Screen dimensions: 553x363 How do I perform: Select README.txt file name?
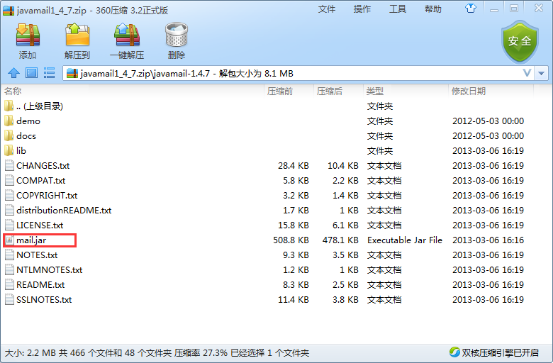41,285
